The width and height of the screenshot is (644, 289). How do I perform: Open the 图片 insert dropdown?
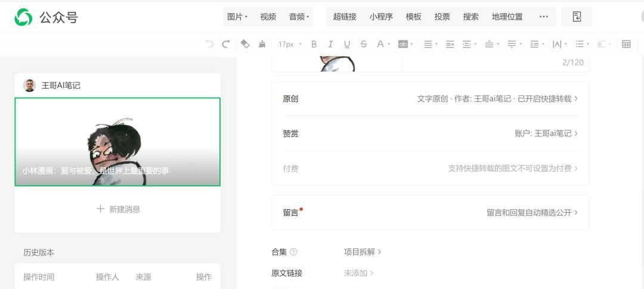237,17
